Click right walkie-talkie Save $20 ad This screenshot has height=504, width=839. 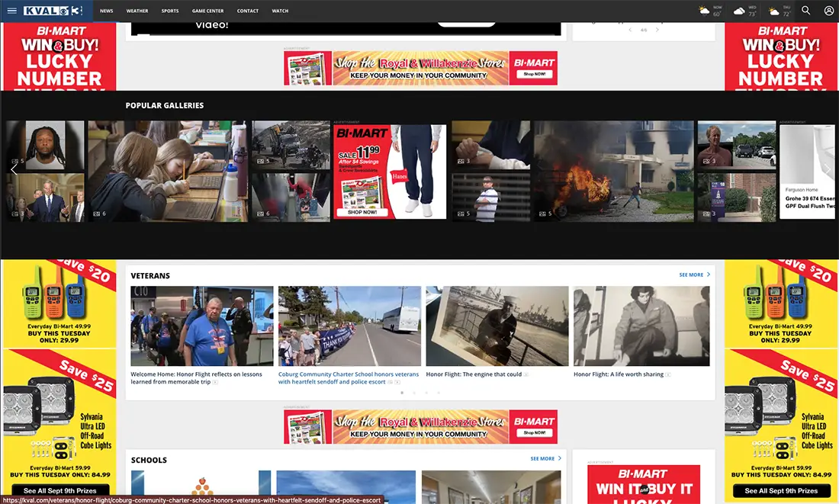(781, 303)
